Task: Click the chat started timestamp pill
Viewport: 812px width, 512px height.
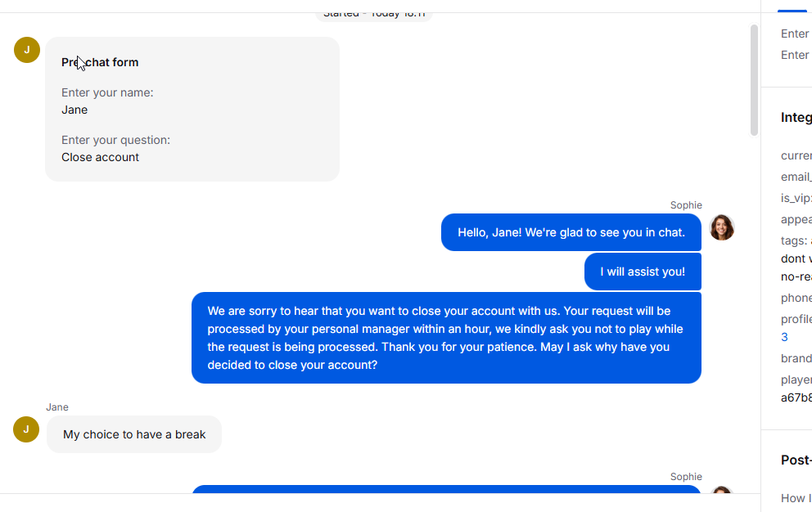Action: click(x=374, y=16)
